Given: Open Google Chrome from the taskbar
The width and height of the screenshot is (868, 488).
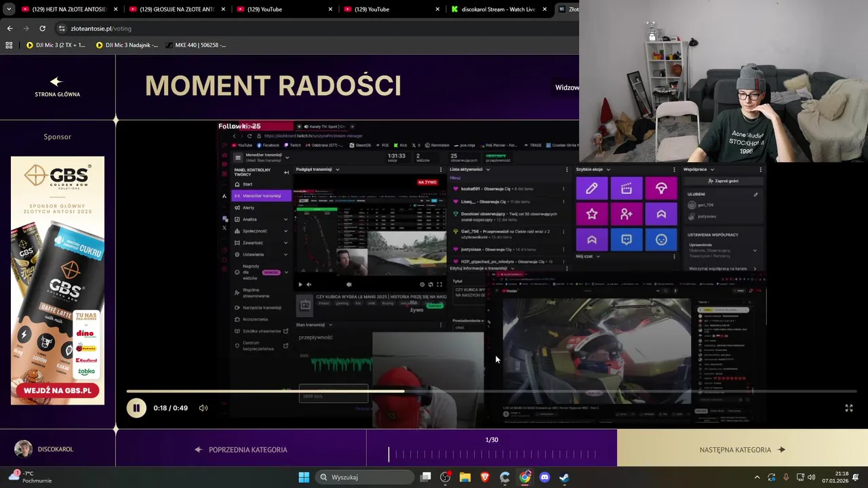Looking at the screenshot, I should tap(525, 477).
